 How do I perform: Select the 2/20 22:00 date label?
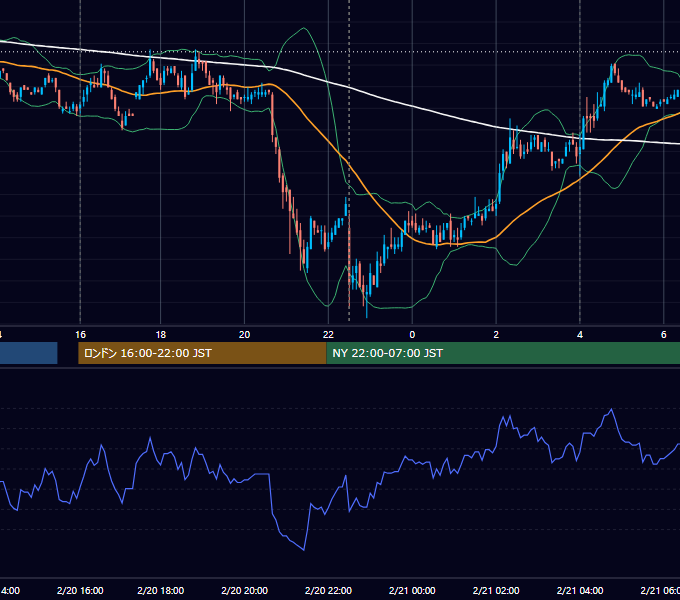[x=328, y=590]
